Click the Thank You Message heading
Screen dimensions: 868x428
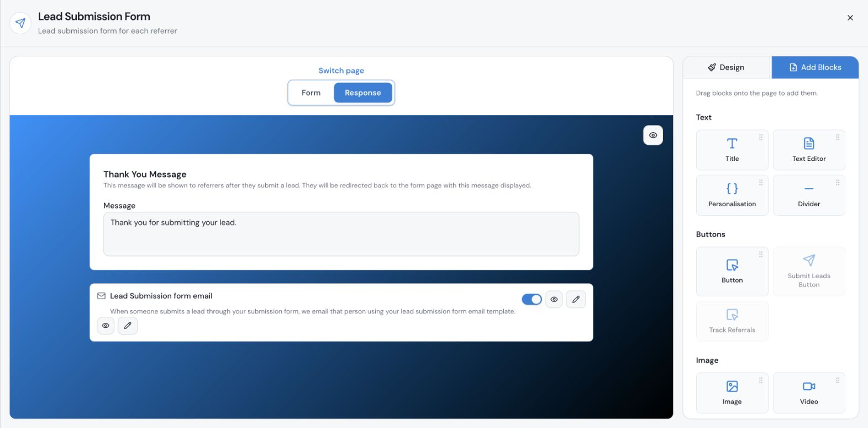coord(145,174)
